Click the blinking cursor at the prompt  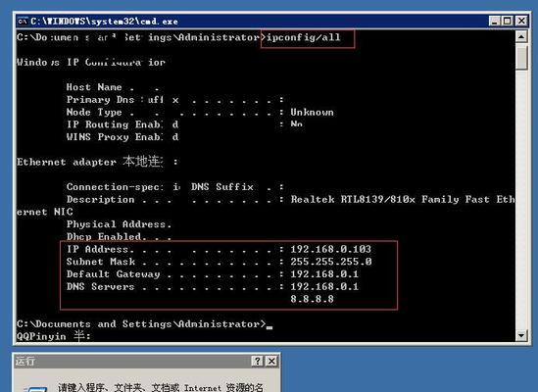269,327
